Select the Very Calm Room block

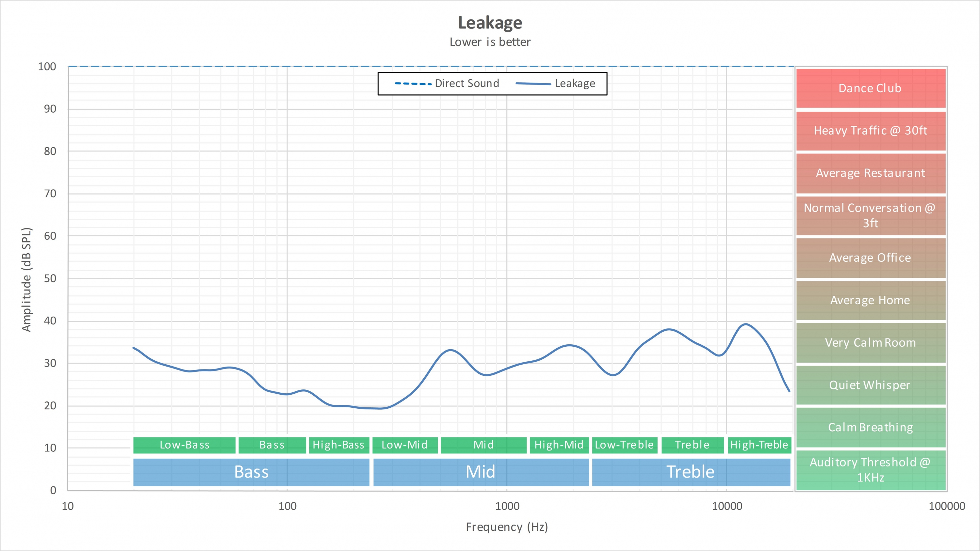coord(871,343)
